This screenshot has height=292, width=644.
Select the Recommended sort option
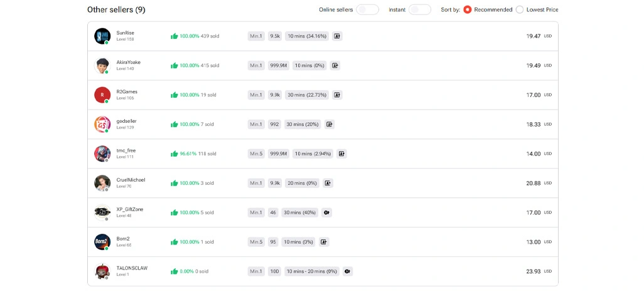(x=468, y=9)
